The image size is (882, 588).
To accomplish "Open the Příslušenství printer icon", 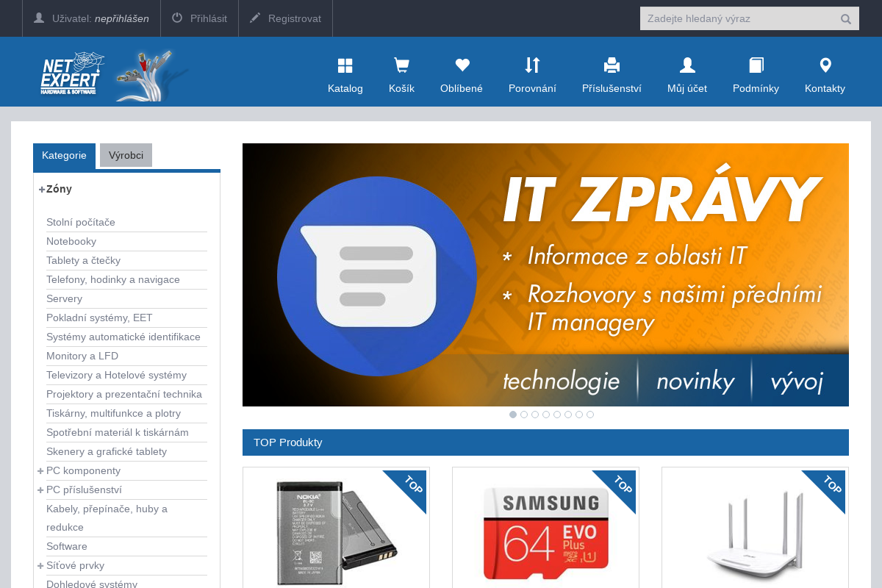I will click(x=612, y=65).
